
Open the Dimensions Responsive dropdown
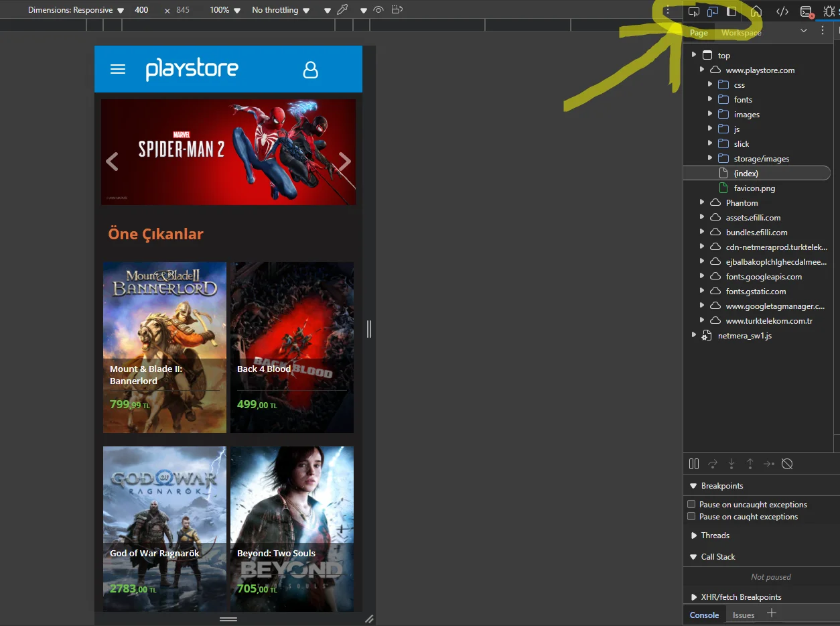click(76, 10)
